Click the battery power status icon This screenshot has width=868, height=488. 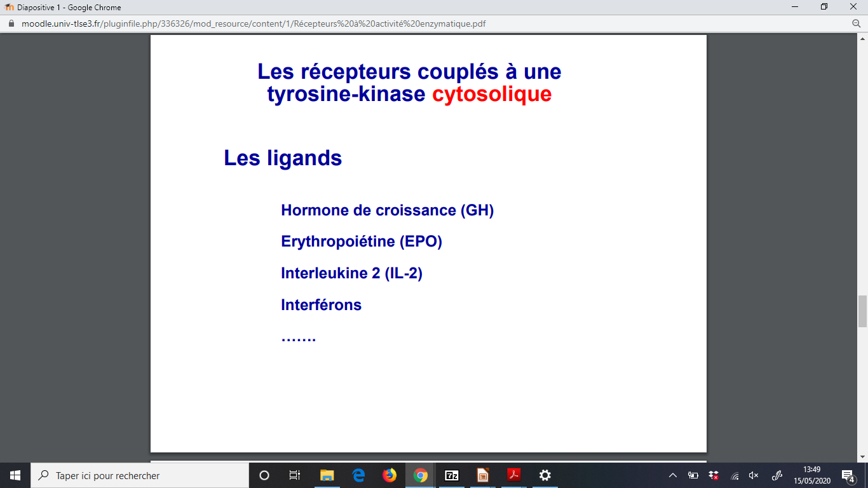693,475
